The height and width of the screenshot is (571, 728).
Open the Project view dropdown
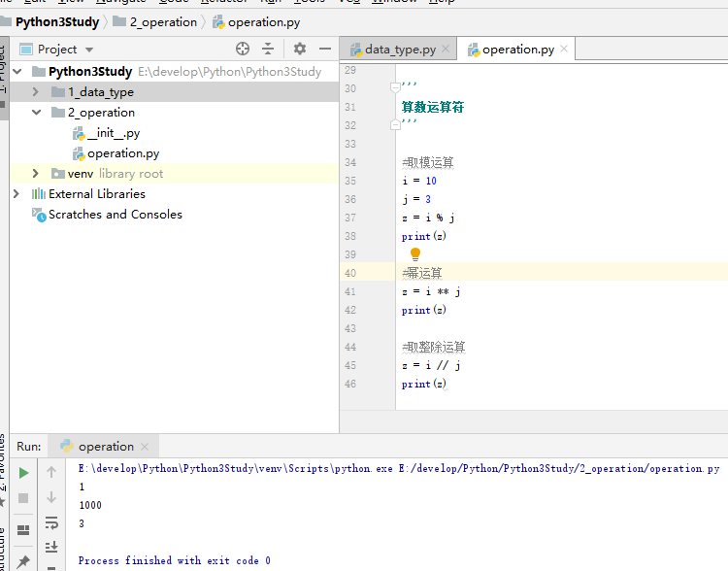pyautogui.click(x=89, y=50)
